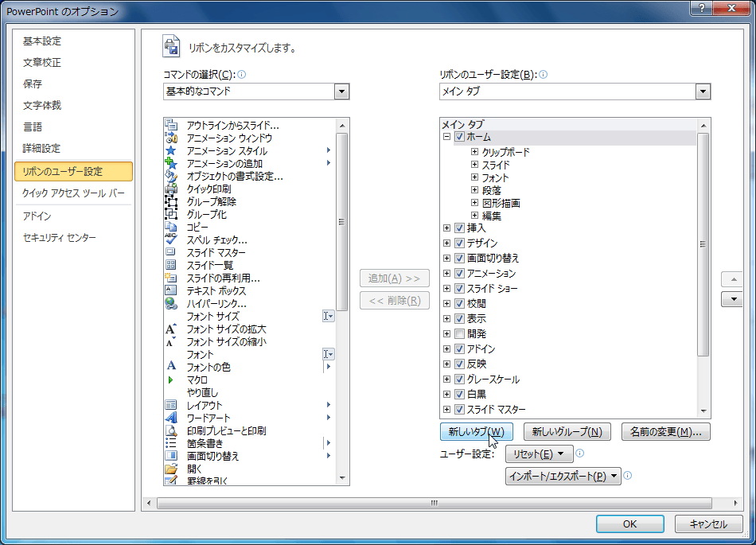The image size is (756, 545).
Task: Expand the 図形描画 group
Action: [474, 203]
